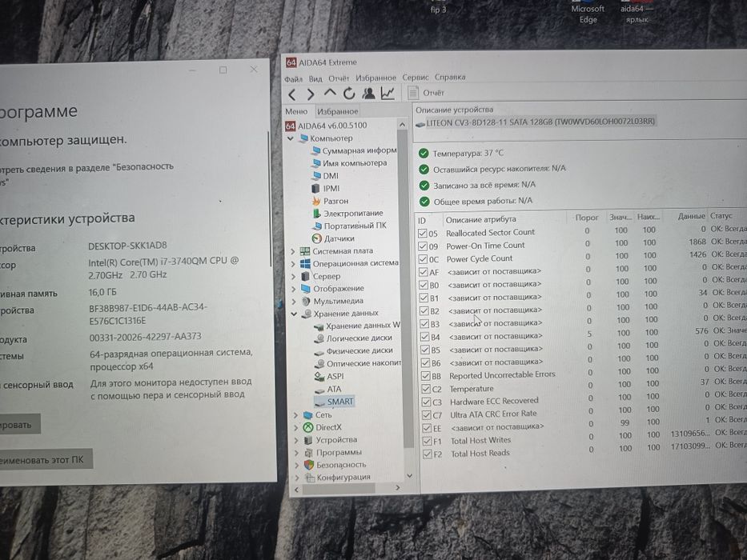Toggle checkbox F1 Total Host Writes
This screenshot has height=560, width=747.
(x=428, y=441)
